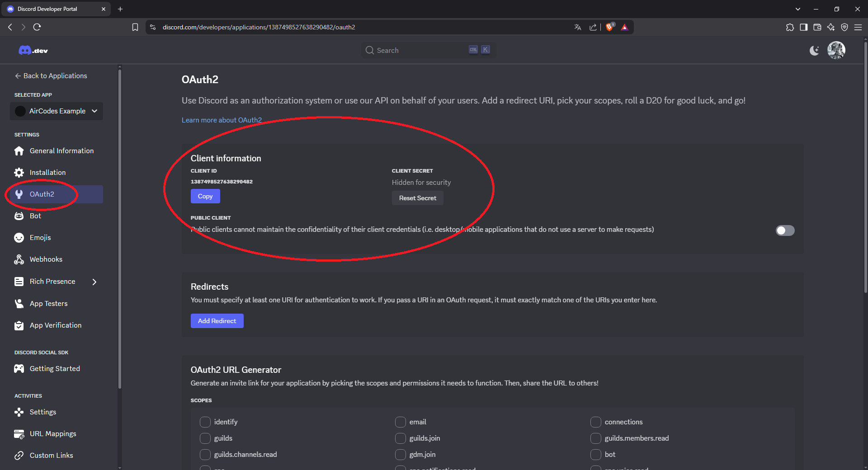Click the Activities Settings icon
Screen dimensions: 868x470
19,412
